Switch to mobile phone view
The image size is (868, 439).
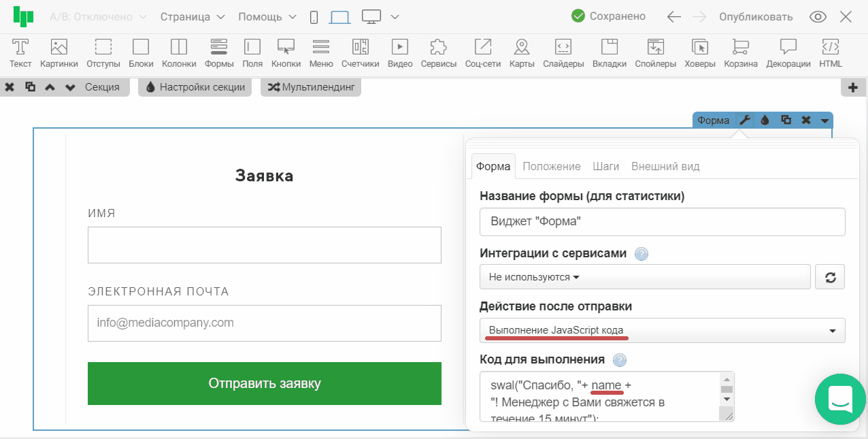pos(314,17)
